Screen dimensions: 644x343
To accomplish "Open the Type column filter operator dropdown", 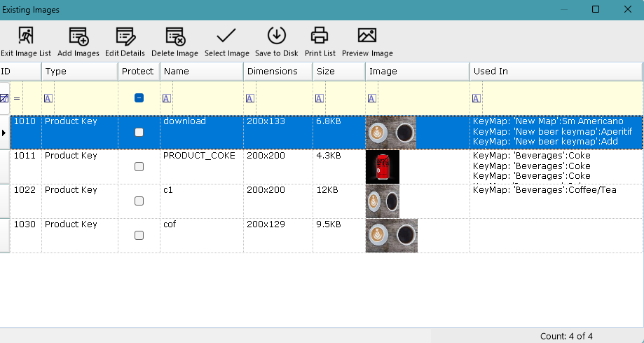I will 48,99.
